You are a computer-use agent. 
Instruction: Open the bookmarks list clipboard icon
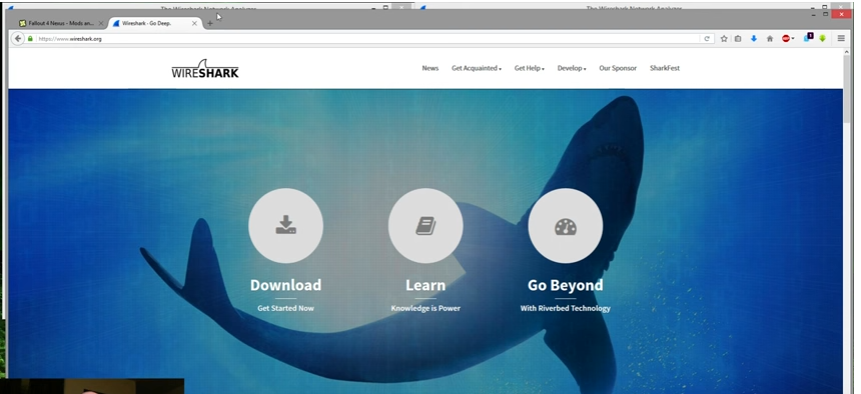pos(738,38)
